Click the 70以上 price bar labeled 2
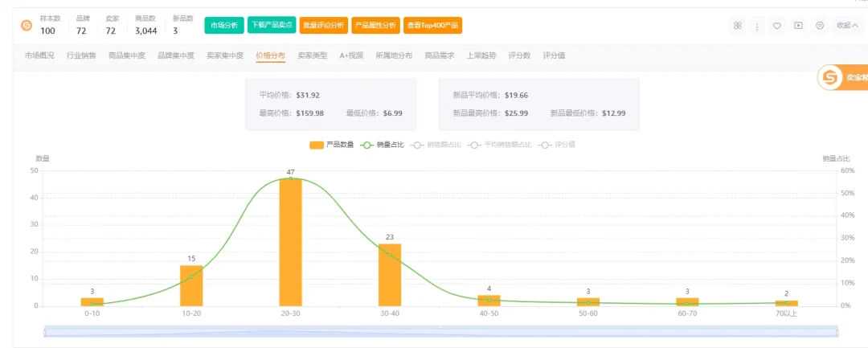 click(786, 303)
